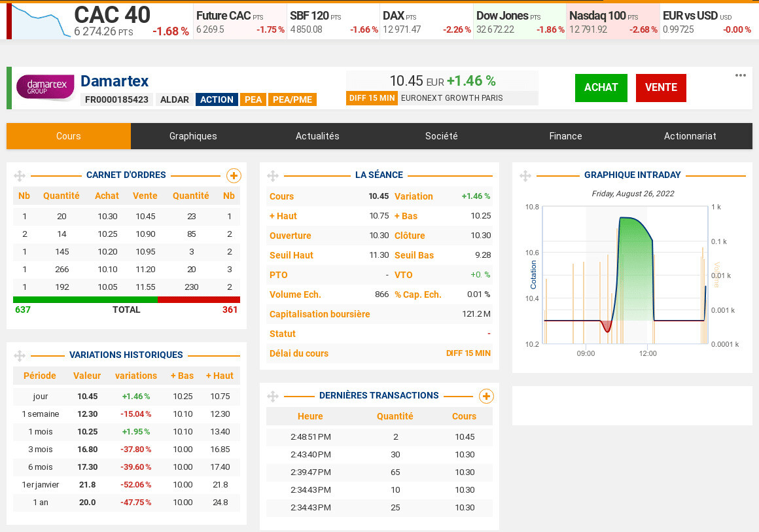Image resolution: width=759 pixels, height=532 pixels.
Task: Click the 1er janvier period label
Action: click(41, 485)
